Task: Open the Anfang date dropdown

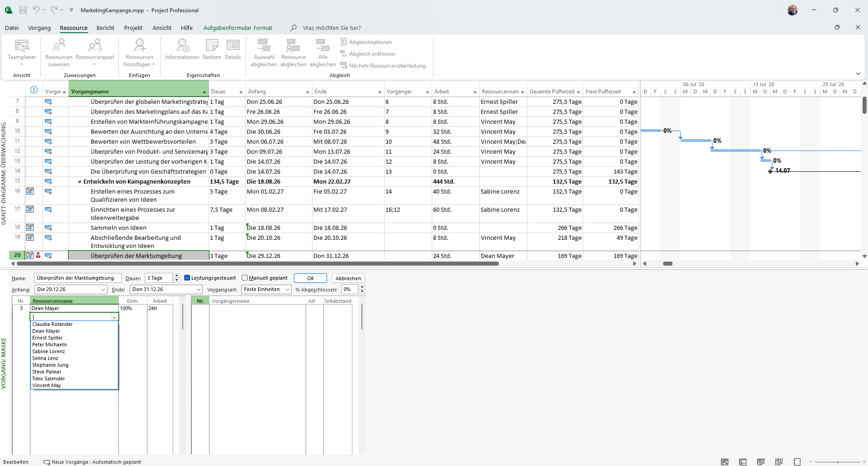Action: [x=103, y=290]
